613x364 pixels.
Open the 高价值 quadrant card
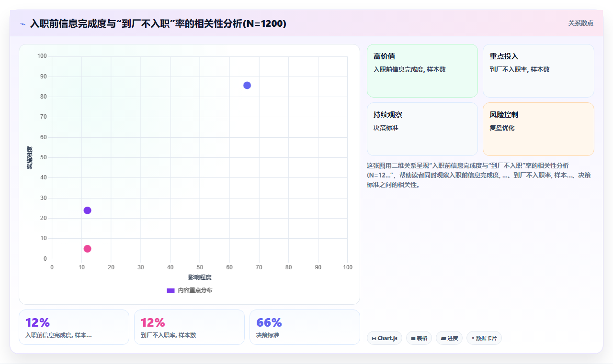click(x=422, y=71)
